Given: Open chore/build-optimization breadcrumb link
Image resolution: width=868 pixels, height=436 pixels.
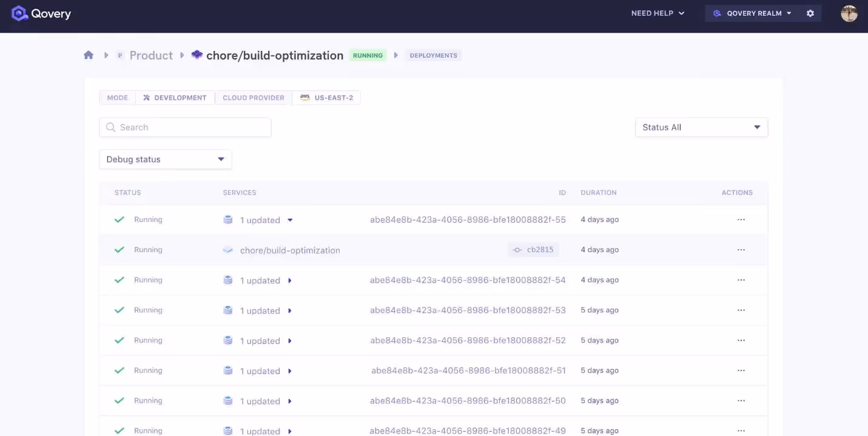Looking at the screenshot, I should pyautogui.click(x=275, y=55).
